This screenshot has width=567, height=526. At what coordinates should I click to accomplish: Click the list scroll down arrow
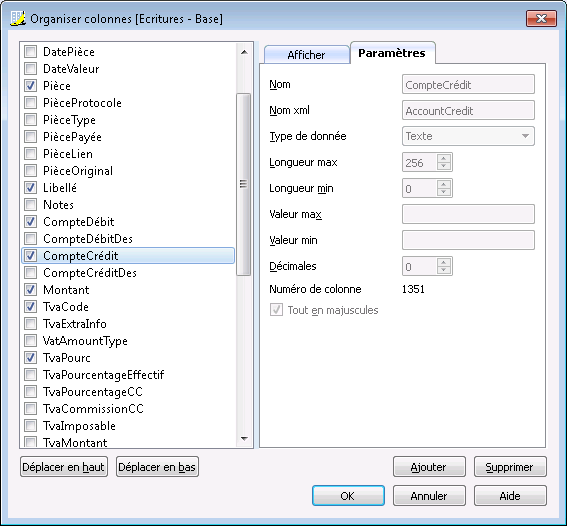click(244, 439)
